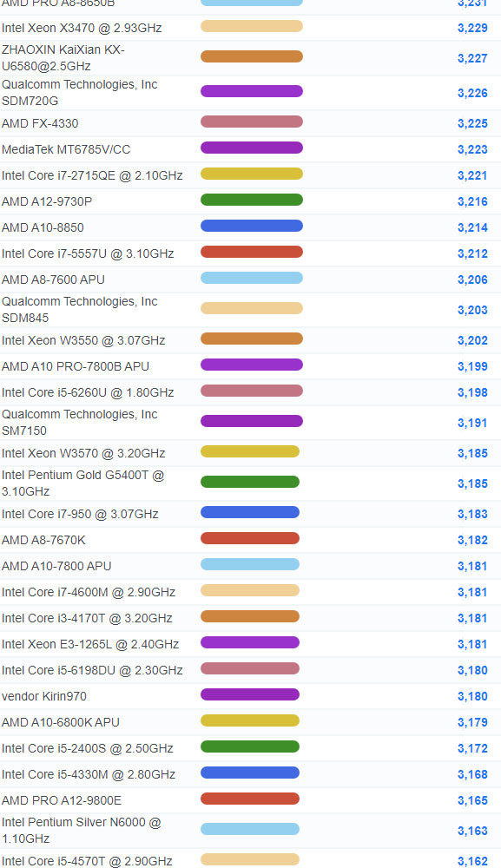Select Intel Xeon W3550 @ 3.07GHz
Viewport: 501px width, 868px height.
click(83, 340)
